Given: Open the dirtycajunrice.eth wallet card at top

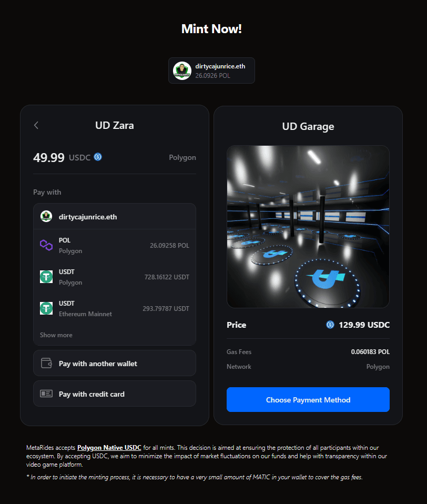Looking at the screenshot, I should (x=211, y=70).
